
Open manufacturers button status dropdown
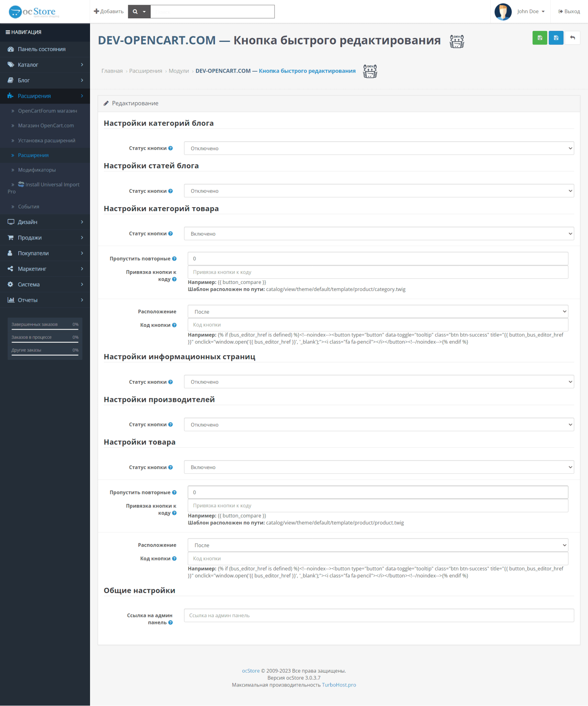click(x=379, y=425)
